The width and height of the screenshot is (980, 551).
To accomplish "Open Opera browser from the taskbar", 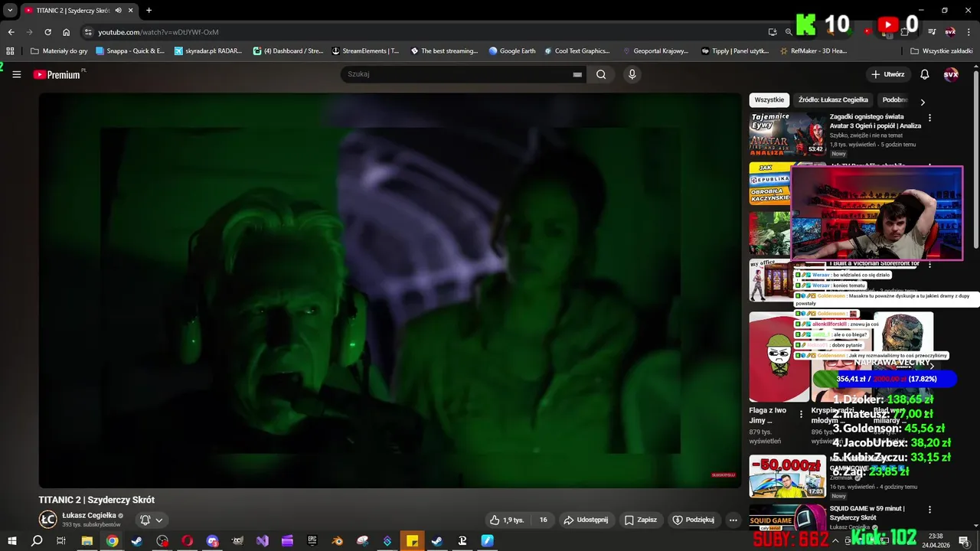I will [188, 540].
